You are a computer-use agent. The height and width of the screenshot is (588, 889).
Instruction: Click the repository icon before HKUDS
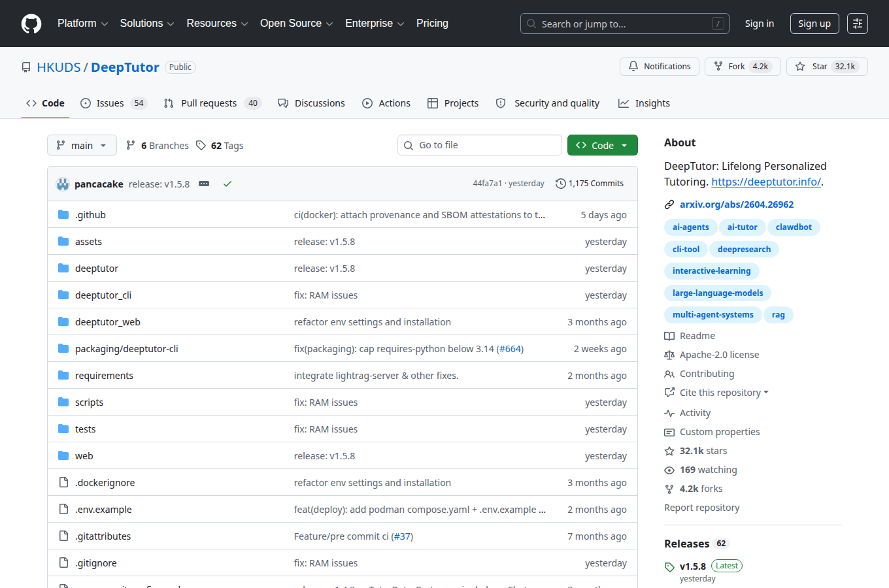coord(26,67)
